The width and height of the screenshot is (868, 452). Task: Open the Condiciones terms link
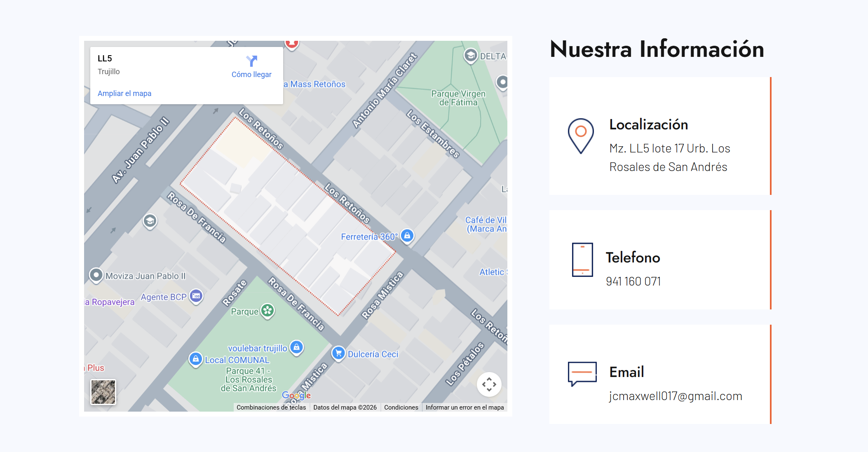(401, 408)
